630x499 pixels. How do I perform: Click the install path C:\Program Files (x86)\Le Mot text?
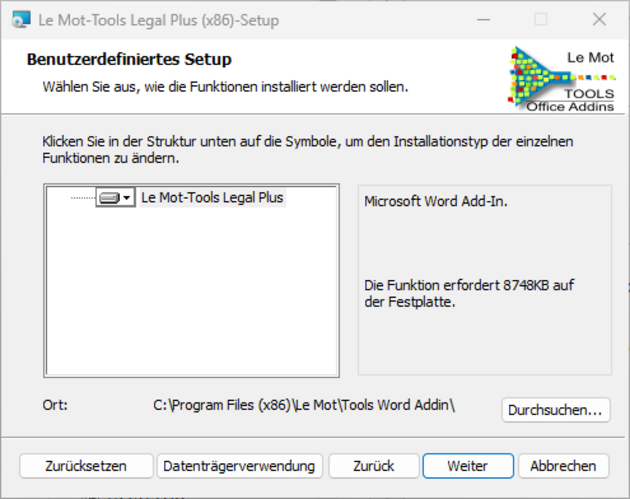click(304, 405)
